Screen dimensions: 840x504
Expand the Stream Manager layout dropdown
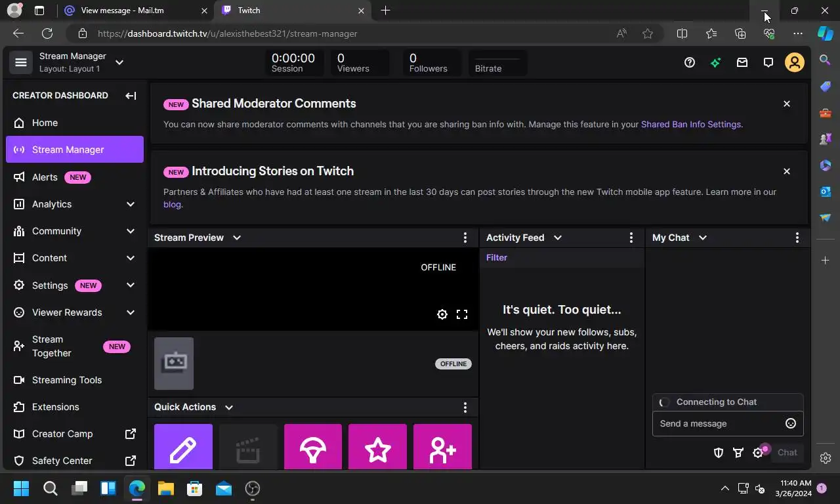(x=119, y=62)
